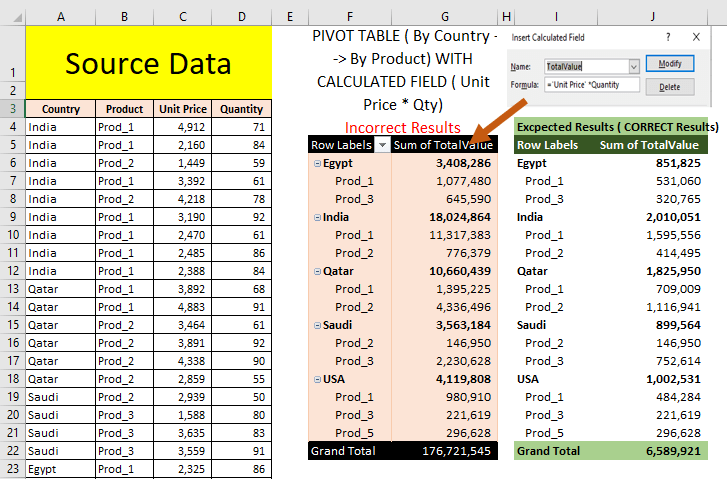Collapse the Qatar group in pivot table
The width and height of the screenshot is (727, 479).
tap(317, 271)
